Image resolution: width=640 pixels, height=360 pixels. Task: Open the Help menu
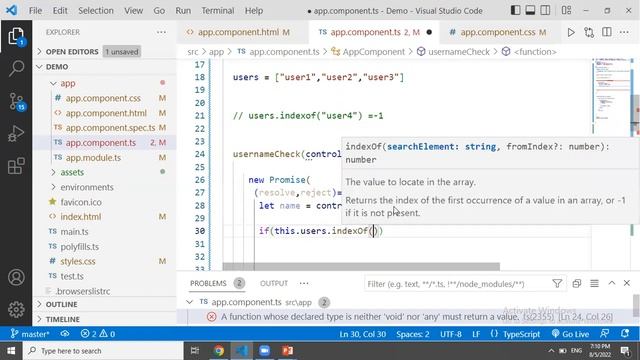[254, 11]
